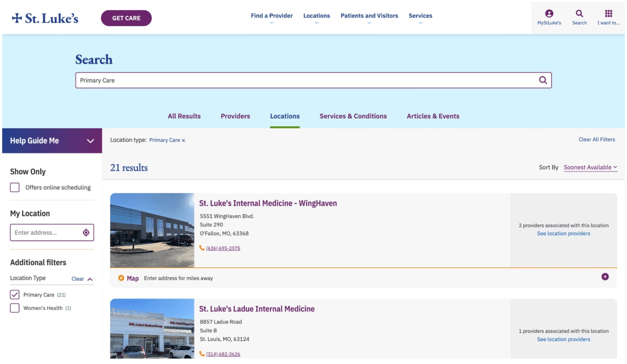The width and height of the screenshot is (627, 364).
Task: Click the '21 results' count text
Action: (129, 168)
